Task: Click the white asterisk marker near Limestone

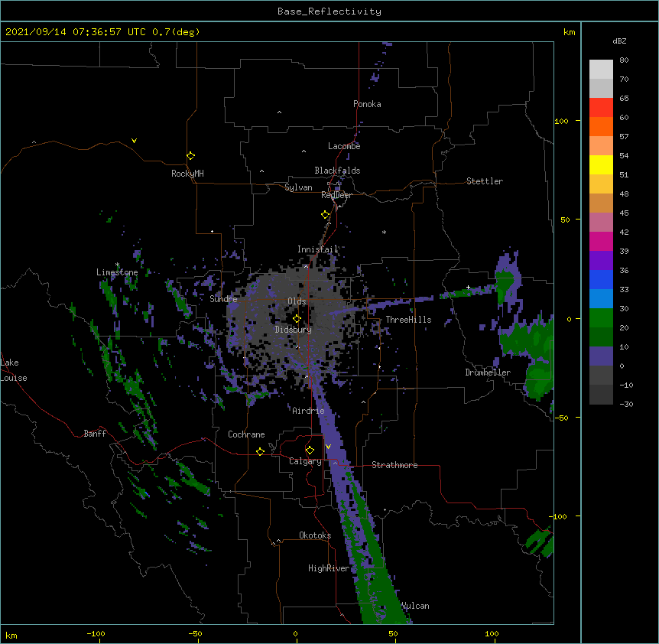Action: (x=117, y=265)
